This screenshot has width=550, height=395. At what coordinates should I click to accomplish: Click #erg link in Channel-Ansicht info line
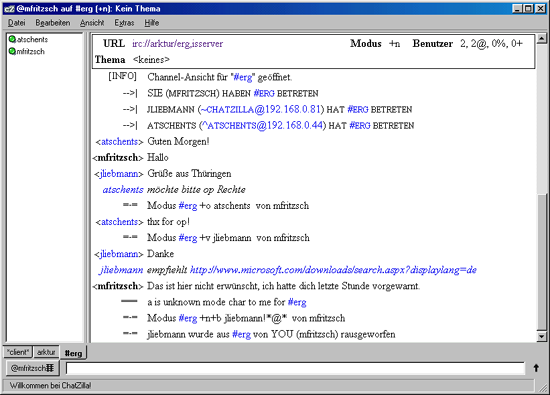(x=243, y=77)
